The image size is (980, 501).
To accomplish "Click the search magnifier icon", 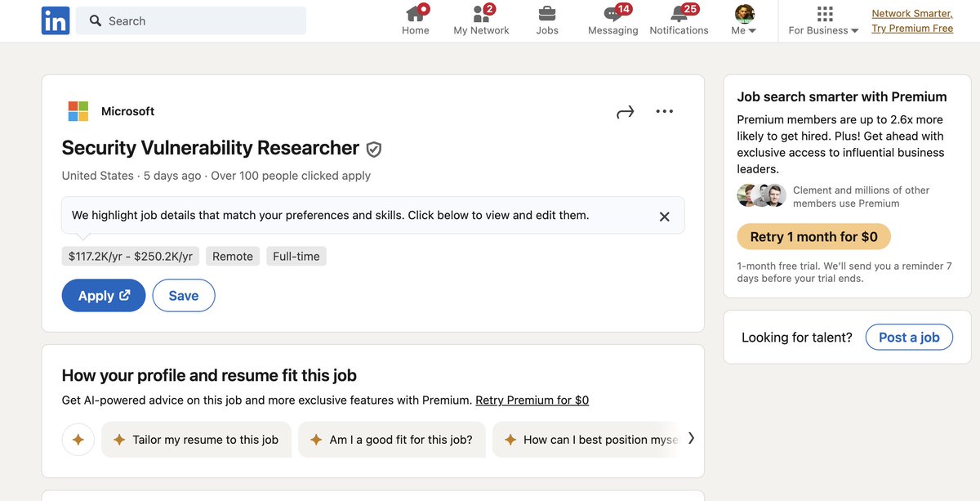I will click(96, 20).
